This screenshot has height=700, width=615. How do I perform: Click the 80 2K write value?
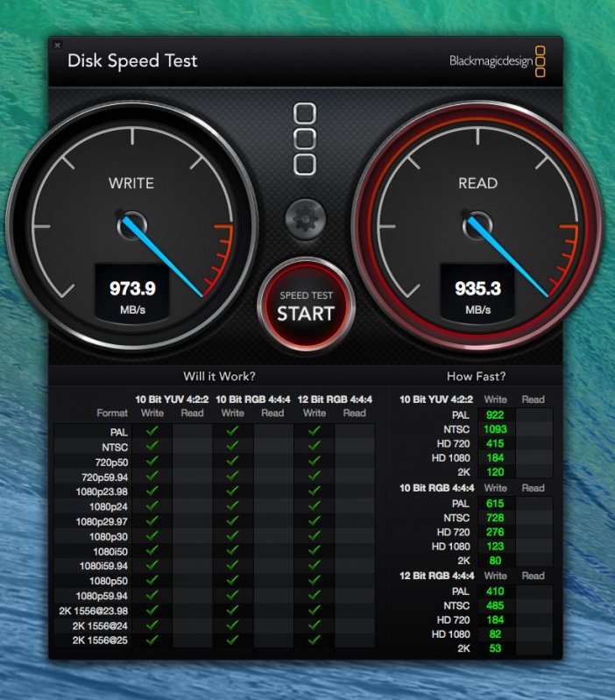click(x=495, y=561)
